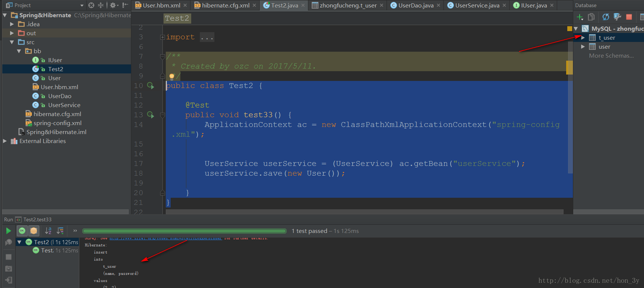Expand the out folder
Image resolution: width=644 pixels, height=288 pixels.
(12, 33)
